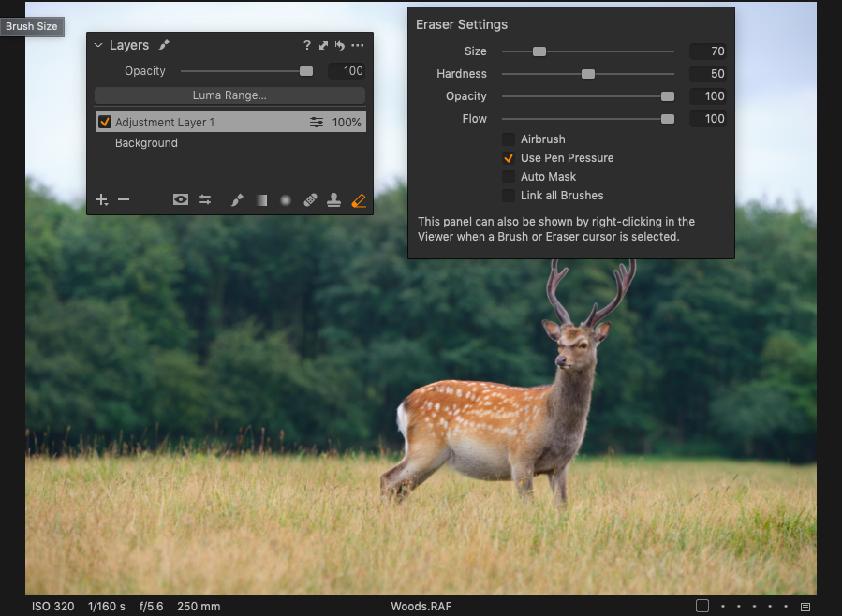Set first star rating dot
The height and width of the screenshot is (616, 842).
pyautogui.click(x=723, y=607)
